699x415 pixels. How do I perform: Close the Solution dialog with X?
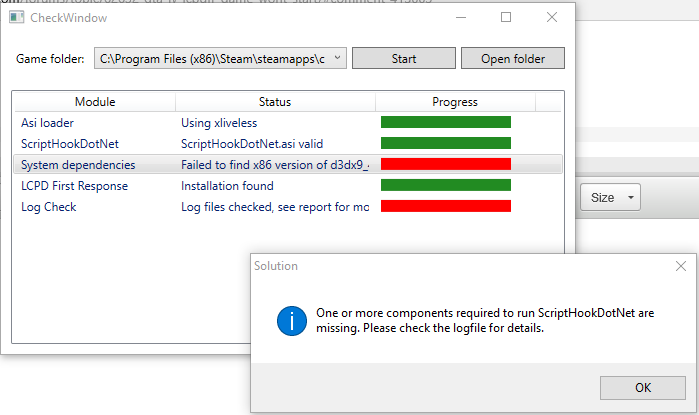(x=681, y=266)
